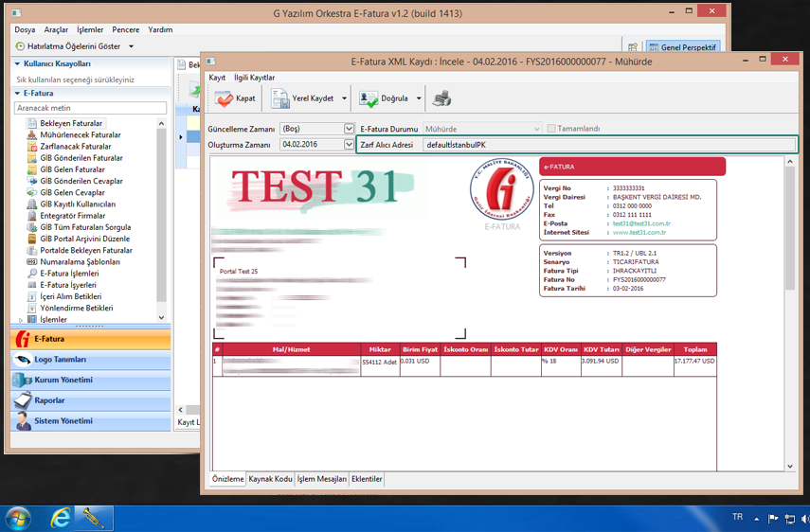Open the Kayıt menu
Image resolution: width=810 pixels, height=532 pixels.
pos(217,78)
